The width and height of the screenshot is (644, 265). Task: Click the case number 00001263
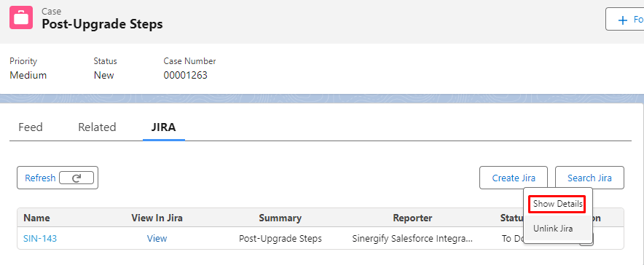[185, 75]
